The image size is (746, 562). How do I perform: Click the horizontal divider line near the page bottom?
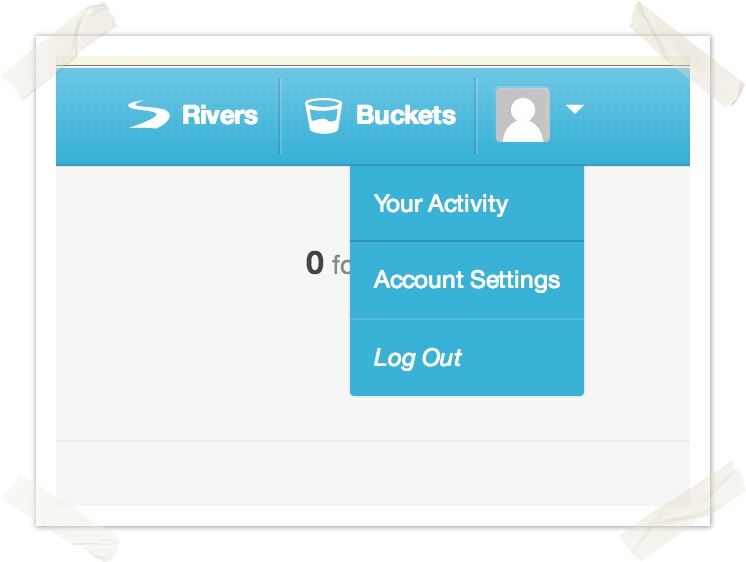click(x=370, y=441)
